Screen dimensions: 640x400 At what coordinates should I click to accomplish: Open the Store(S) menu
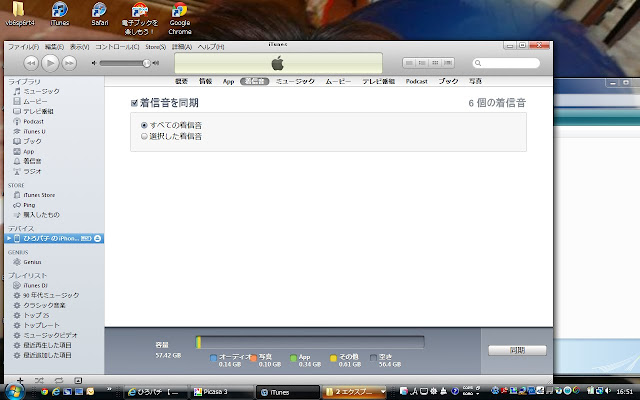tap(156, 47)
